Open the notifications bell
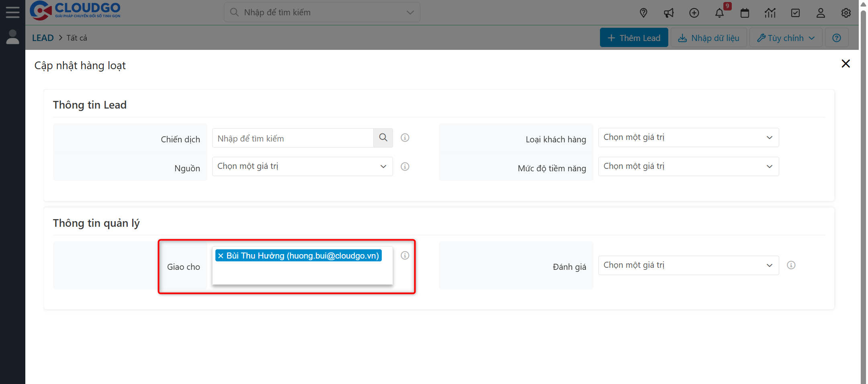The width and height of the screenshot is (868, 384). (x=719, y=13)
